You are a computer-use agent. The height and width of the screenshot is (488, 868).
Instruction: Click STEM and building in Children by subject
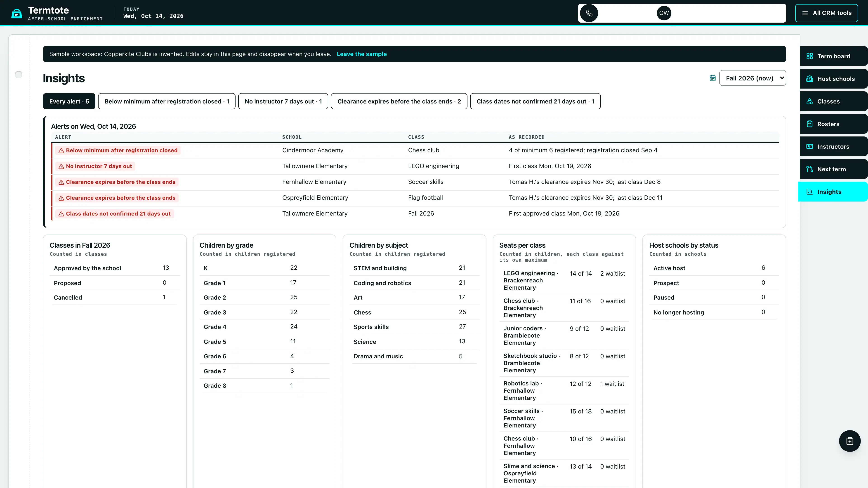pyautogui.click(x=414, y=268)
